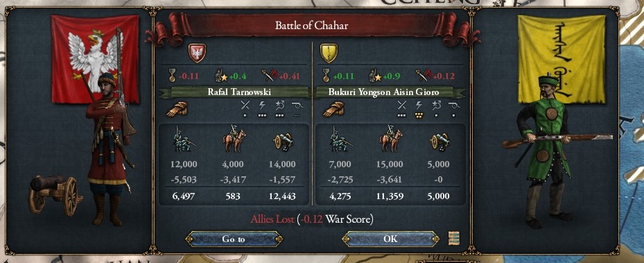Open the battle details list icon
This screenshot has height=263, width=644.
click(x=454, y=238)
